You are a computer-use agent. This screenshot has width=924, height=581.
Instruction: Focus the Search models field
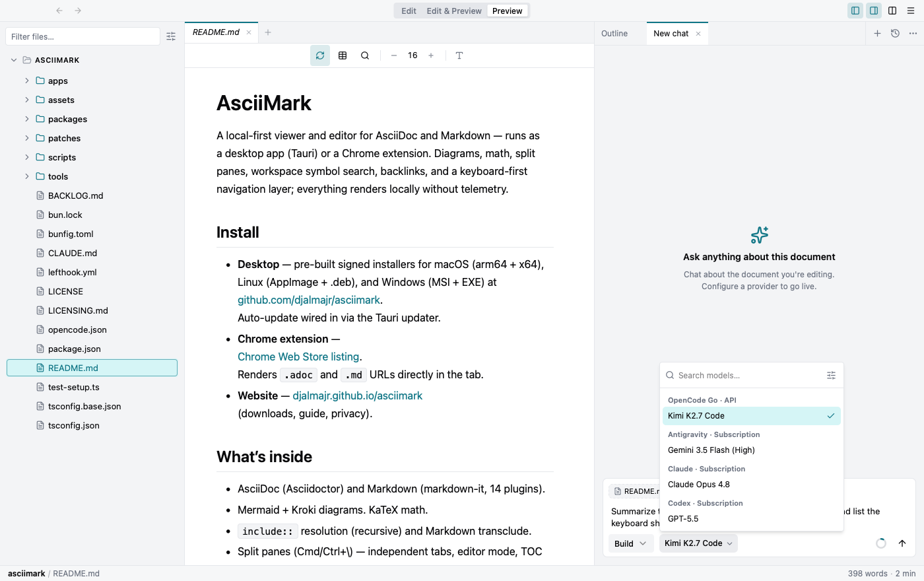point(748,375)
